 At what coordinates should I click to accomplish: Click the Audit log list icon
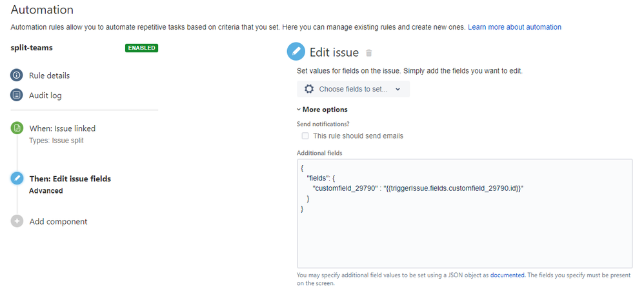point(17,95)
